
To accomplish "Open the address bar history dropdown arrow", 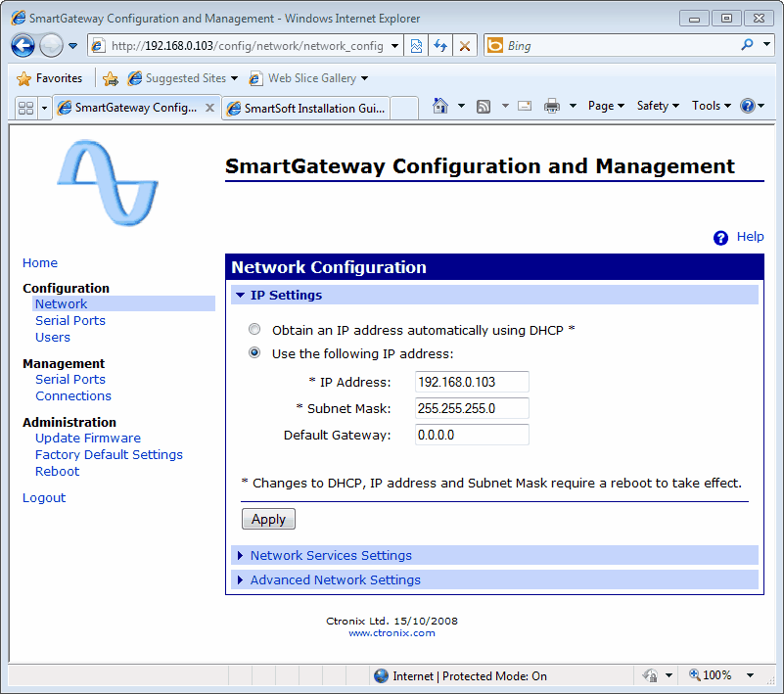I will [395, 46].
